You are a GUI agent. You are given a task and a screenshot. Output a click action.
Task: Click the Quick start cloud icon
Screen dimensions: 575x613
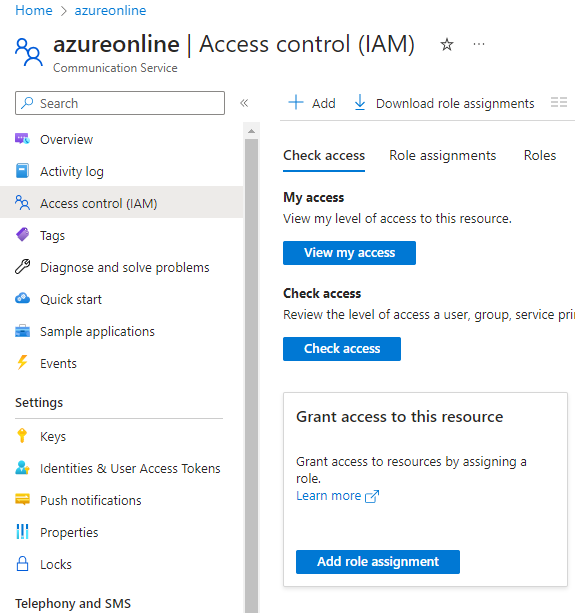(22, 299)
